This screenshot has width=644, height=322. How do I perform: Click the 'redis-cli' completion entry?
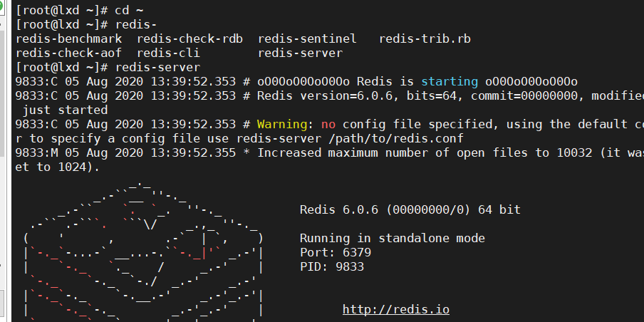[x=168, y=53]
